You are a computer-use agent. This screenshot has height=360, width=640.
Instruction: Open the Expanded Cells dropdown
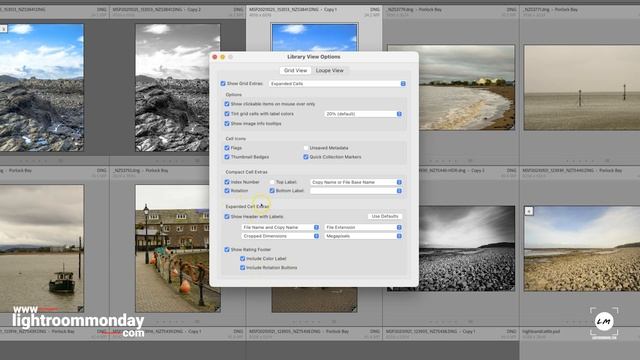pyautogui.click(x=337, y=83)
